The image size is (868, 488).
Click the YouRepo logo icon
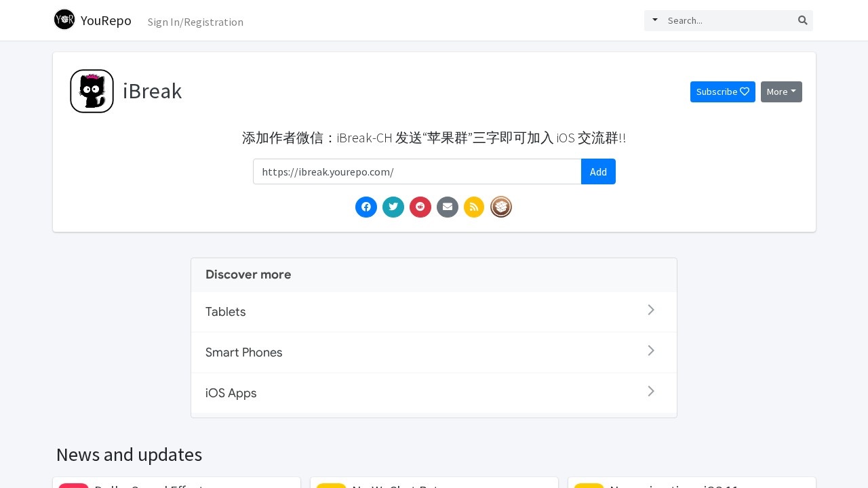(x=64, y=20)
